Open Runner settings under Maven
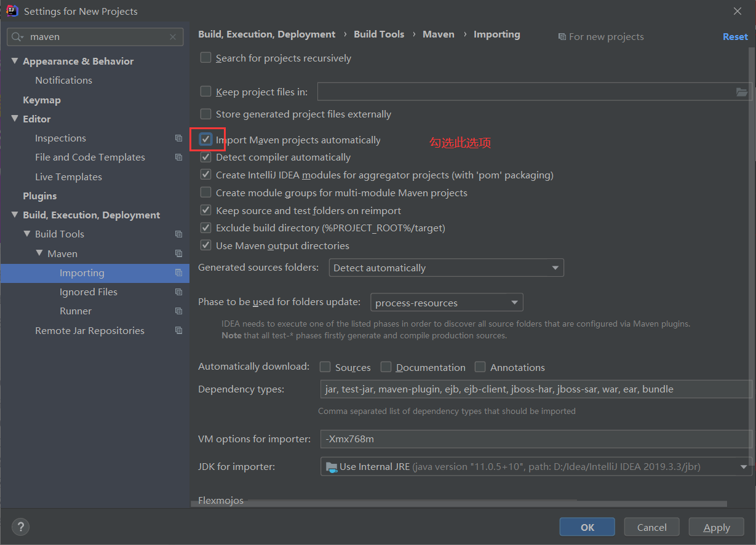The image size is (756, 545). [76, 311]
